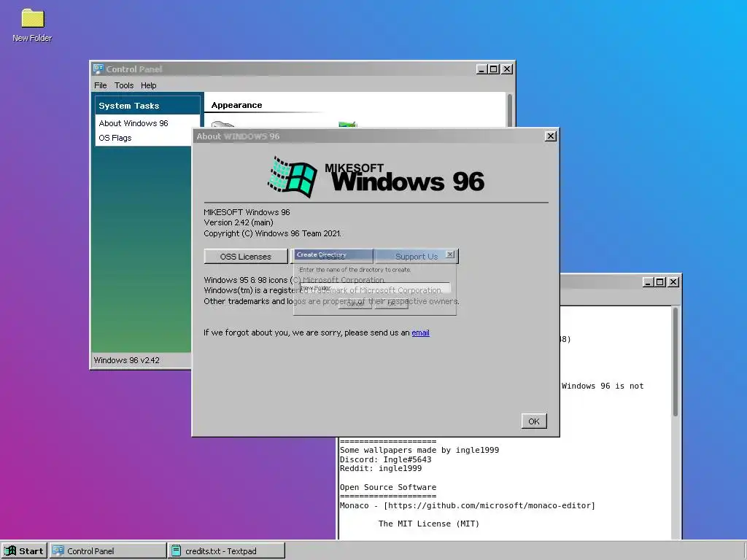Click the Textpad vertical scrollbar thumb
Viewport: 747px width, 560px height.
[675, 362]
